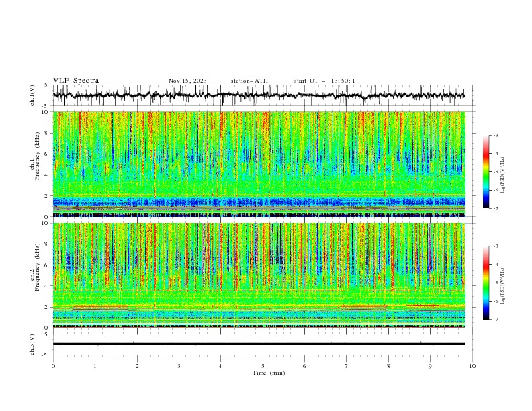
Task: Click time axis tick label "3"
Action: coord(179,366)
